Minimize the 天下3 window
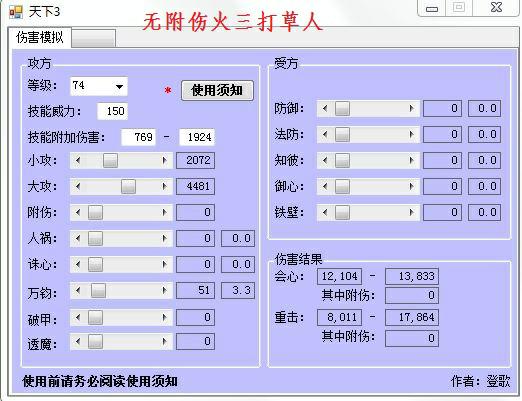522x401 pixels. 432,8
